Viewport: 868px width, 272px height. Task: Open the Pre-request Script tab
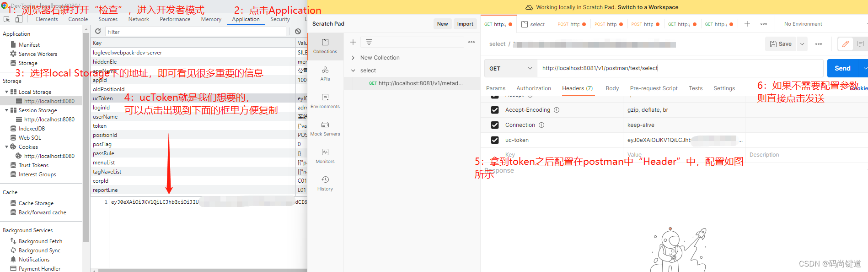pos(654,88)
